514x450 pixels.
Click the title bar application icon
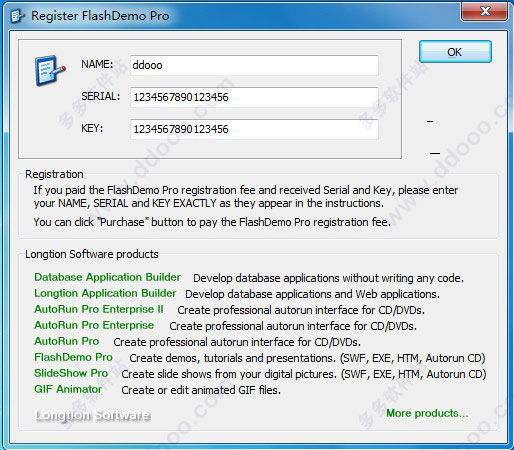pyautogui.click(x=17, y=16)
